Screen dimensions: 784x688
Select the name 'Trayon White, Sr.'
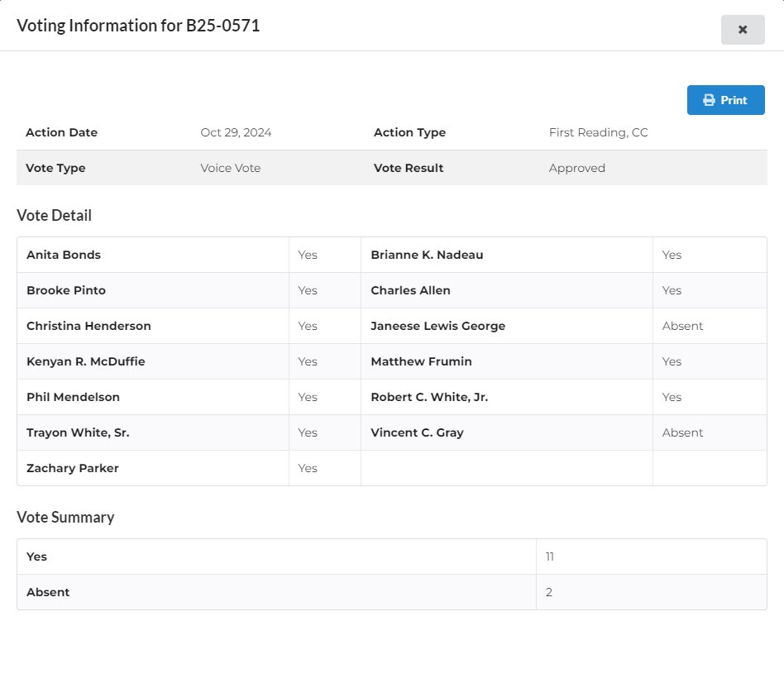(x=78, y=432)
